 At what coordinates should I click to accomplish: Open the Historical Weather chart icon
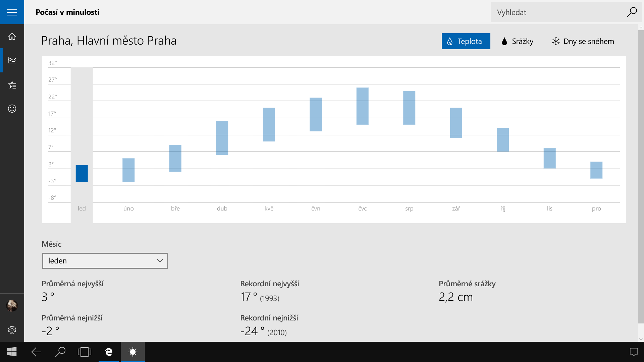[12, 60]
